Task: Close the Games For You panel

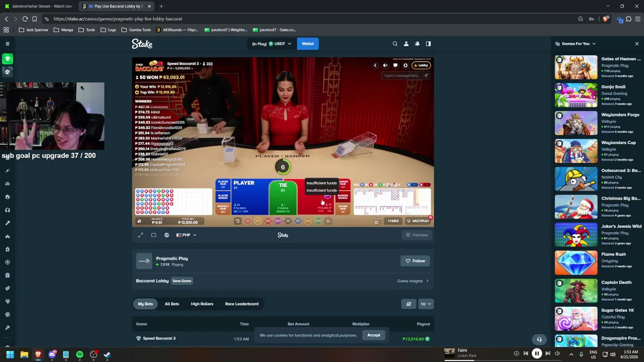Action: 636,44
